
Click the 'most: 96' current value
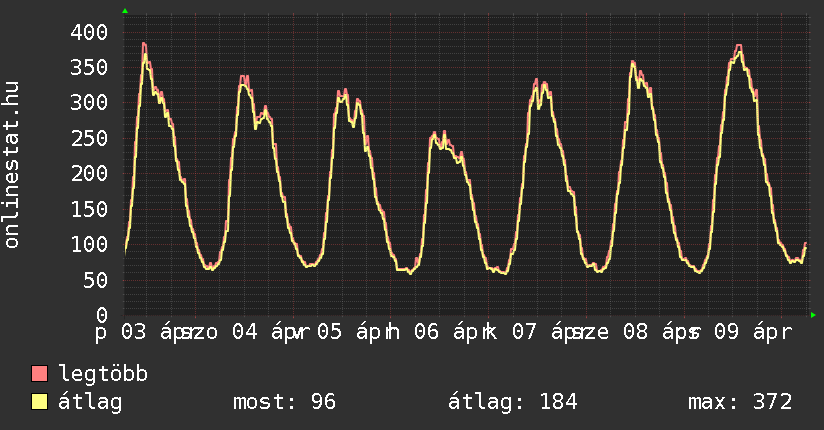(x=284, y=402)
